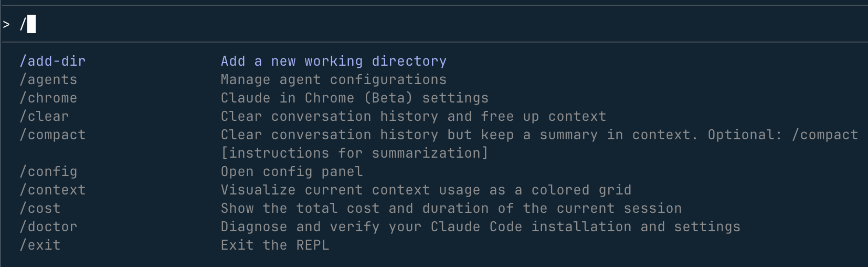
Task: Select the /chrome command
Action: pyautogui.click(x=48, y=98)
